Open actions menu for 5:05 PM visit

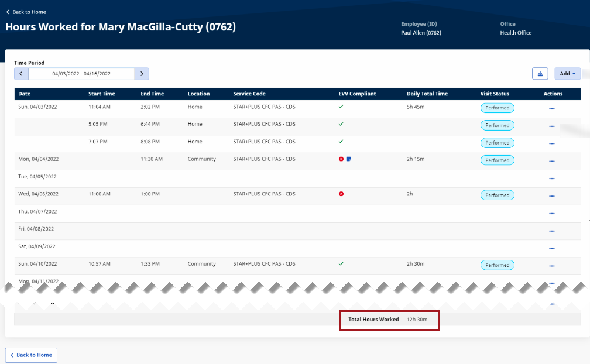tap(551, 126)
